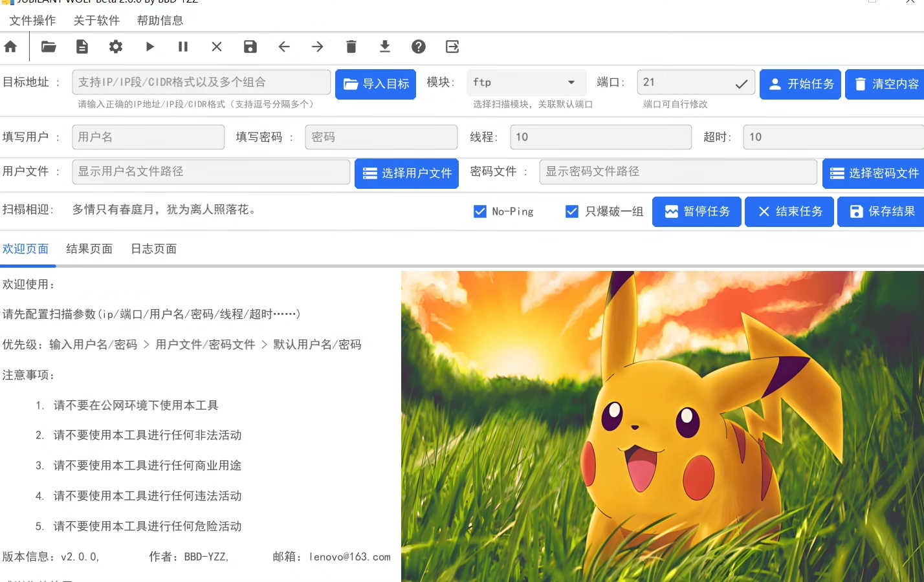Pause scan with the pause icon
This screenshot has width=924, height=582.
[x=183, y=47]
